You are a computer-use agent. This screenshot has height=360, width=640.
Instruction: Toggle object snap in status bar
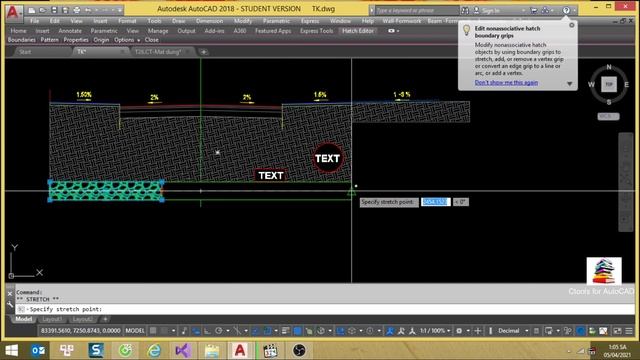[x=267, y=331]
